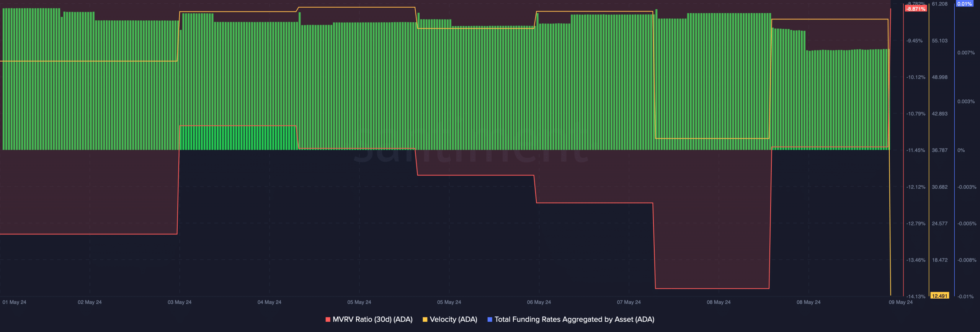Click the yellow 12.491 current value badge

tap(940, 296)
